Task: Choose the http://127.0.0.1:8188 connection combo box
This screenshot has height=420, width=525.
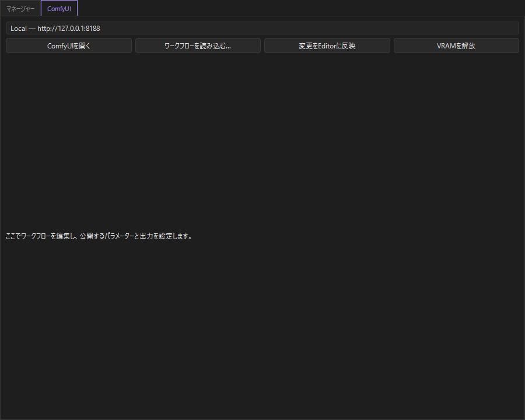Action: (262, 28)
